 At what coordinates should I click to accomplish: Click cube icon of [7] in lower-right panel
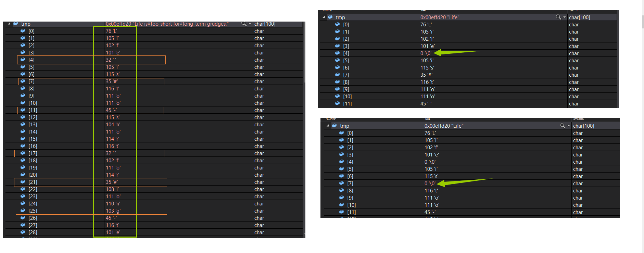342,183
